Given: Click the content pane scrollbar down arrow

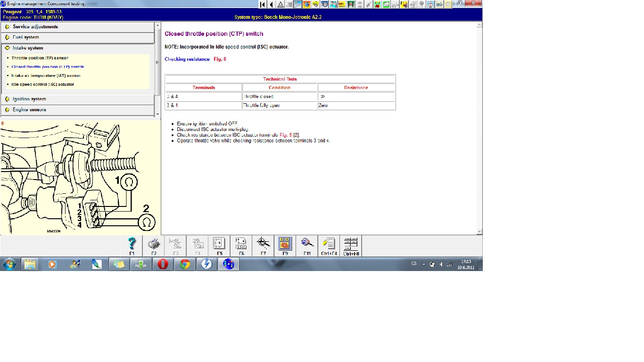Looking at the screenshot, I should 479,232.
